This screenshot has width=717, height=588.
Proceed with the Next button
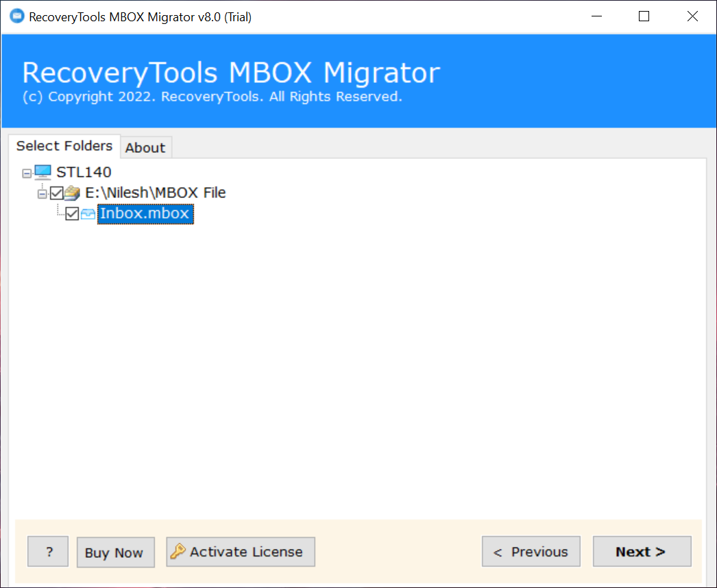point(642,552)
